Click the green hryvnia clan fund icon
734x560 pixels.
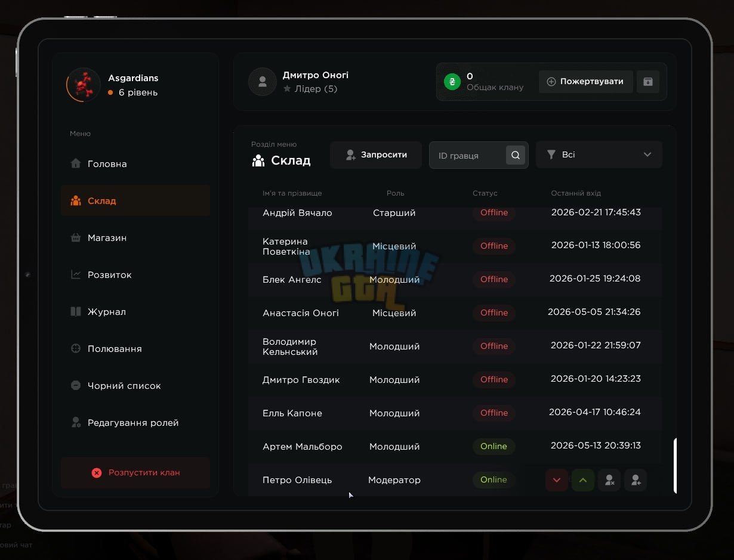point(452,82)
